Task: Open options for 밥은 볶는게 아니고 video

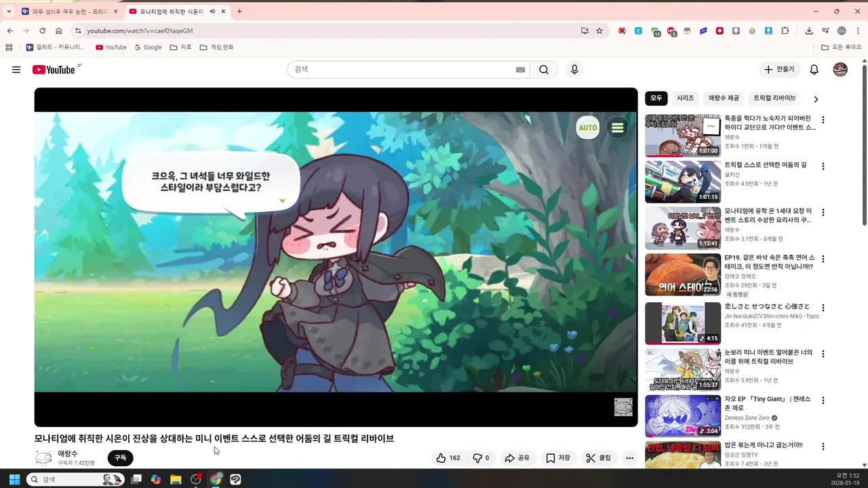Action: (x=823, y=447)
